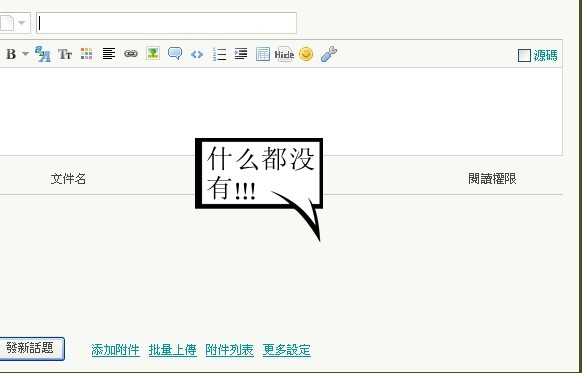This screenshot has height=373, width=582.
Task: Insert hidden content via the Hide icon
Action: pyautogui.click(x=284, y=54)
